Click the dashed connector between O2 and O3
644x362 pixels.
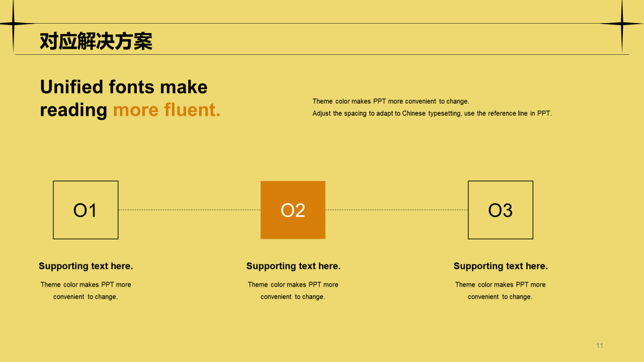396,210
